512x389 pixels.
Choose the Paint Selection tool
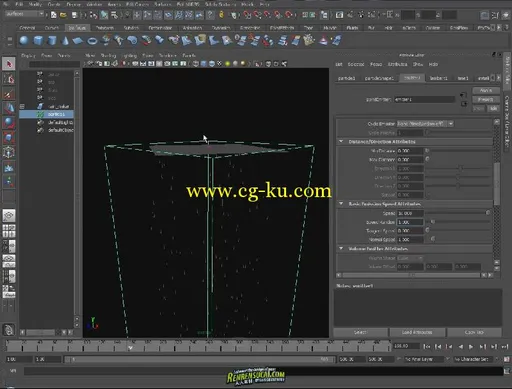coord(9,94)
